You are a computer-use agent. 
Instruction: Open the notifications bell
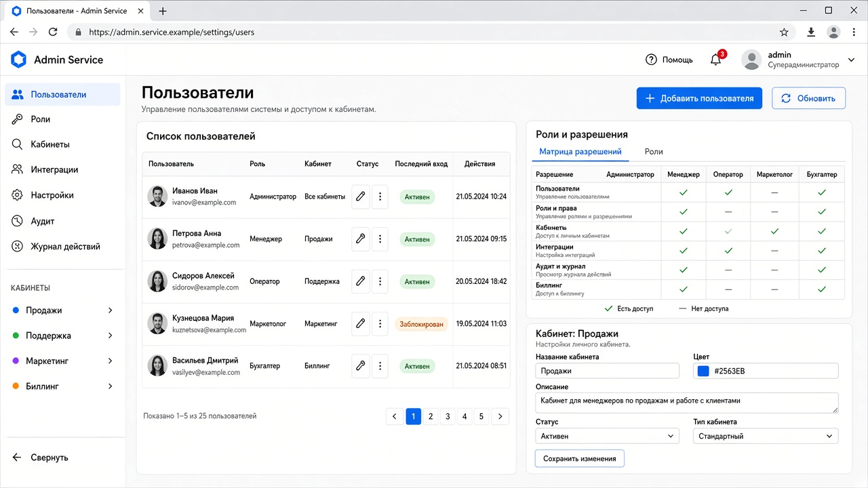[x=715, y=60]
